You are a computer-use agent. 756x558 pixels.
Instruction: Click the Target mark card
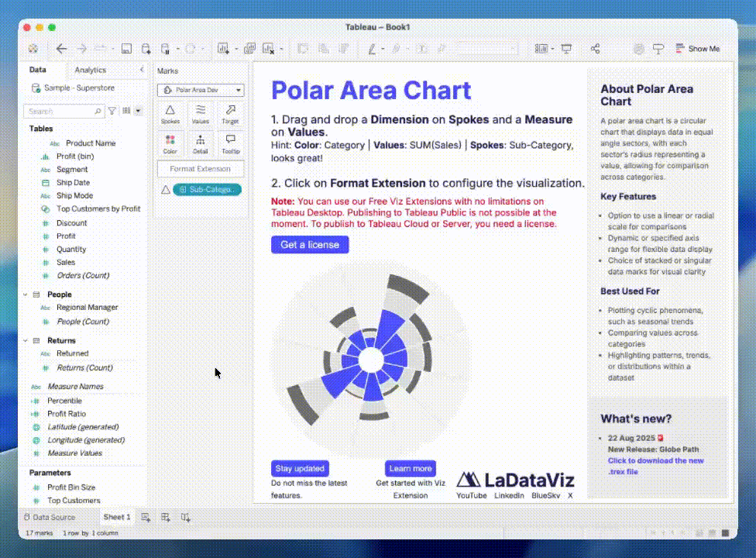click(231, 115)
